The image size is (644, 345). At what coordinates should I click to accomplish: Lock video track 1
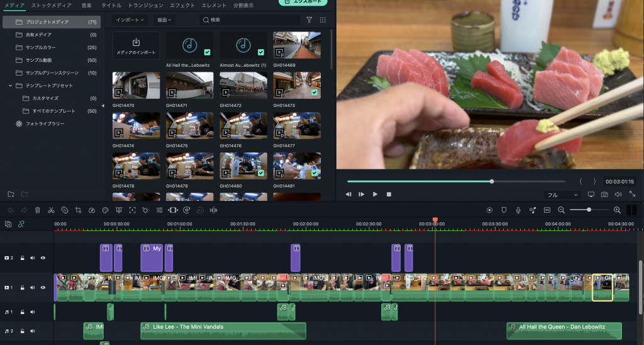pyautogui.click(x=22, y=288)
